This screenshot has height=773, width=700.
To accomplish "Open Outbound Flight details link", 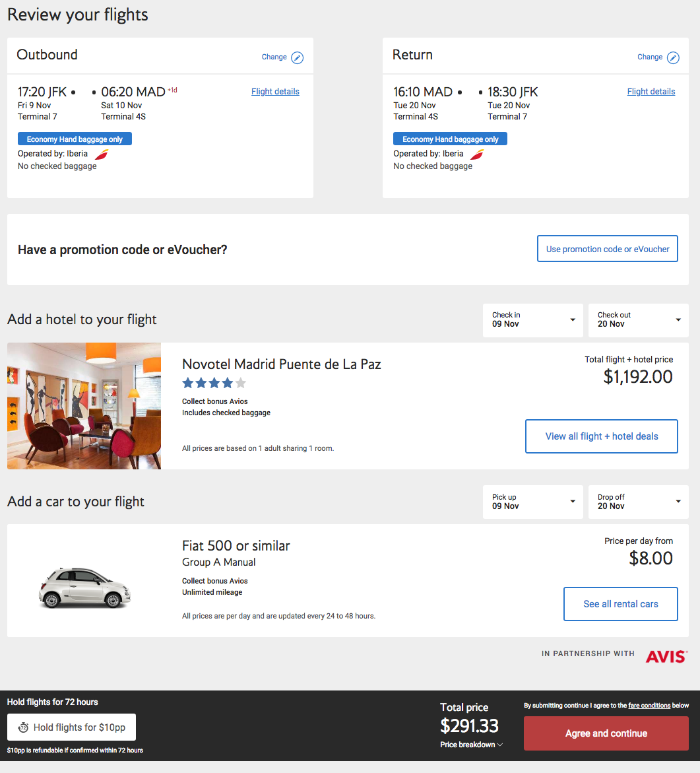I will pyautogui.click(x=275, y=92).
